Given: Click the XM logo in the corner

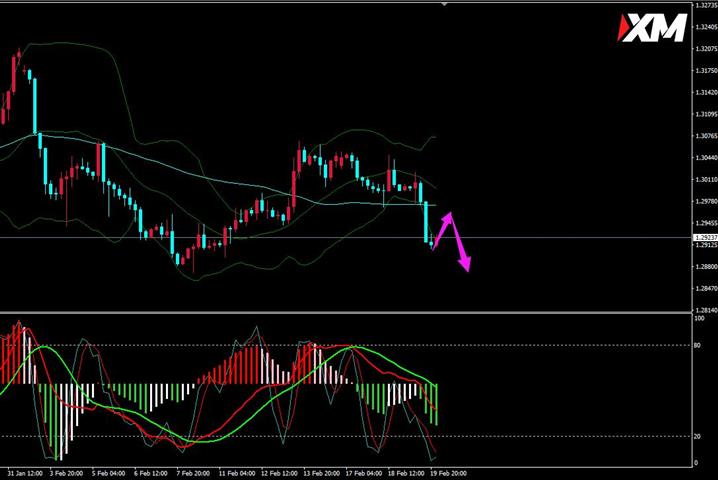Looking at the screenshot, I should (x=652, y=27).
